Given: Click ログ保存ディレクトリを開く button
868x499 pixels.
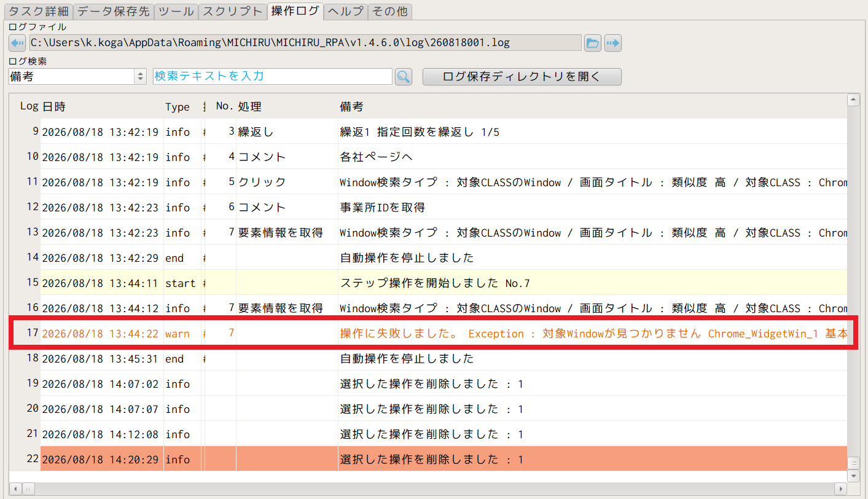Looking at the screenshot, I should point(522,77).
